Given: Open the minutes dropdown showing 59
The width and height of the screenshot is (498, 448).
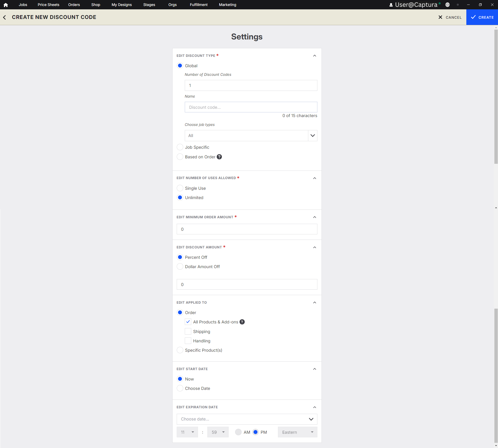Looking at the screenshot, I should (x=218, y=432).
